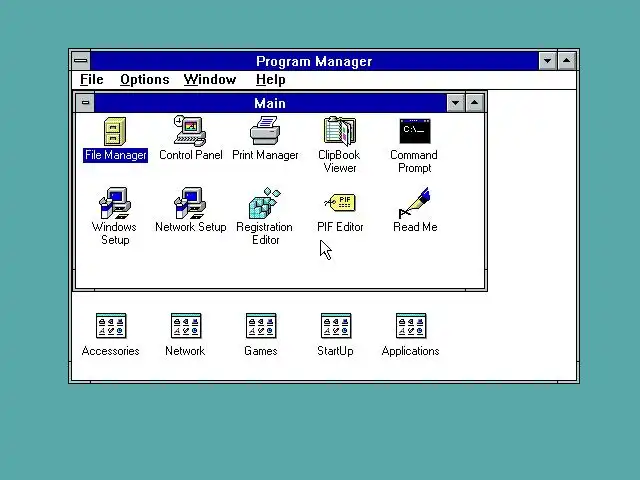Select the PIF Editor tag icon
This screenshot has width=640, height=480.
point(340,202)
